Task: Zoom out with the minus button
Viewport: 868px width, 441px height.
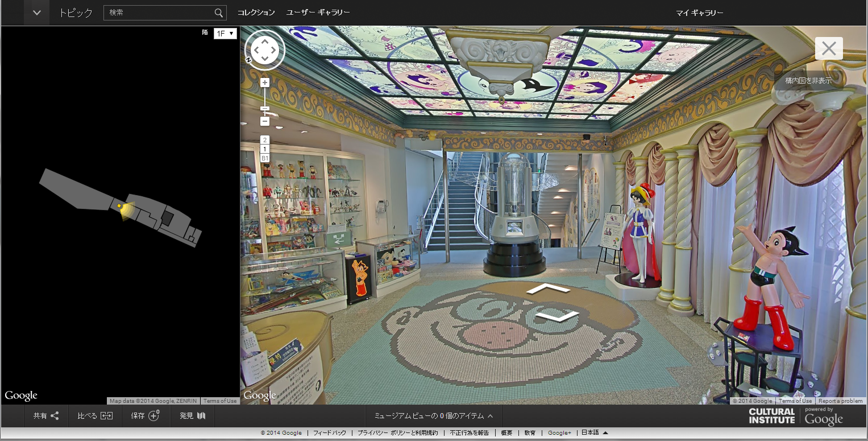Action: click(x=265, y=121)
